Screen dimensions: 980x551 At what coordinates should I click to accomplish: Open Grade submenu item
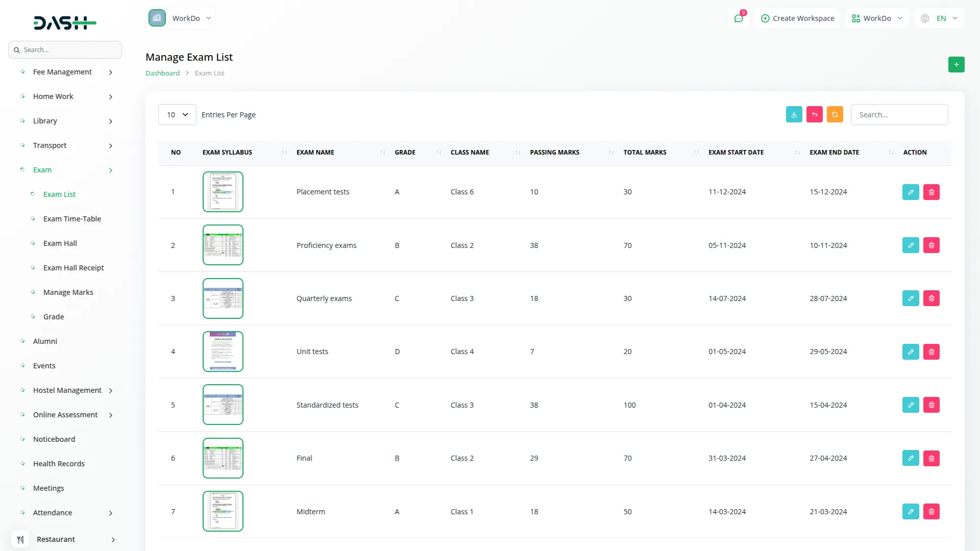54,317
